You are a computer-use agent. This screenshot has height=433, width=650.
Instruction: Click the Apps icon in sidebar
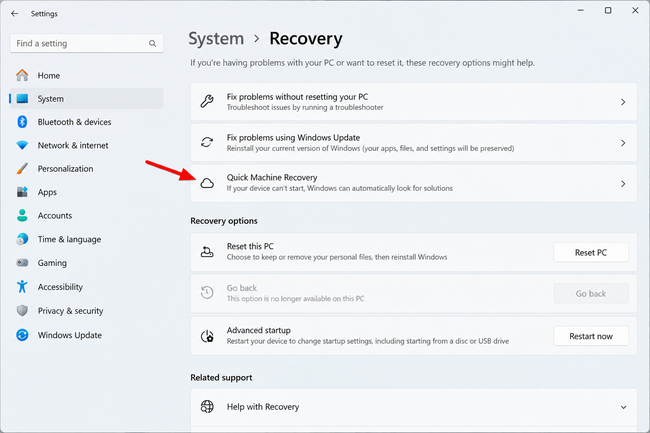point(22,192)
